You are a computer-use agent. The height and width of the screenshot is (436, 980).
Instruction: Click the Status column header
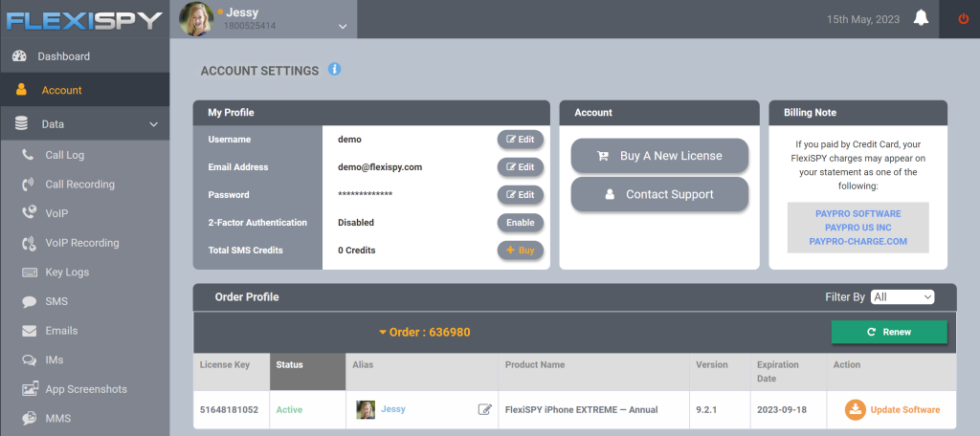307,372
